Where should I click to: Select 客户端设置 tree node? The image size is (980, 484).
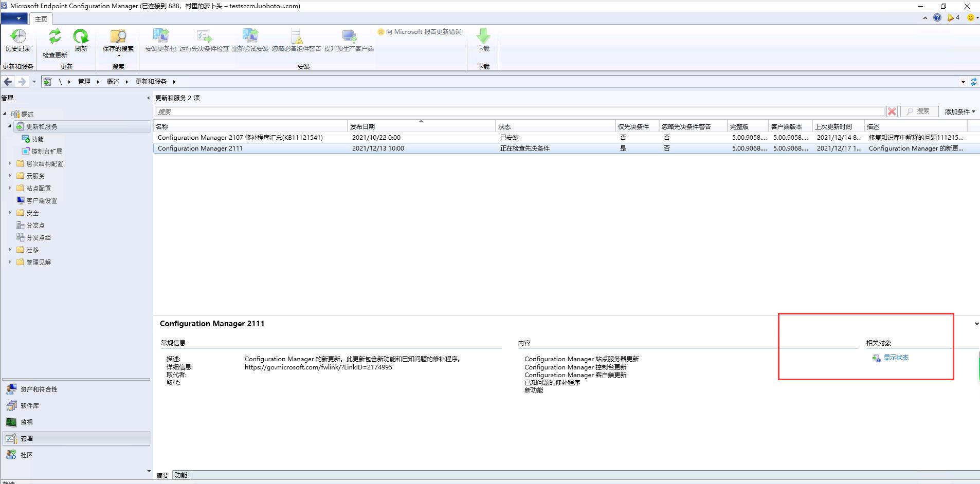tap(42, 200)
